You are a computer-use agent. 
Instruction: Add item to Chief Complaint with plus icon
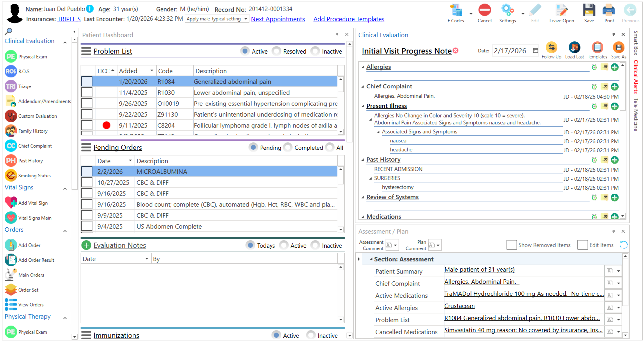coord(614,87)
